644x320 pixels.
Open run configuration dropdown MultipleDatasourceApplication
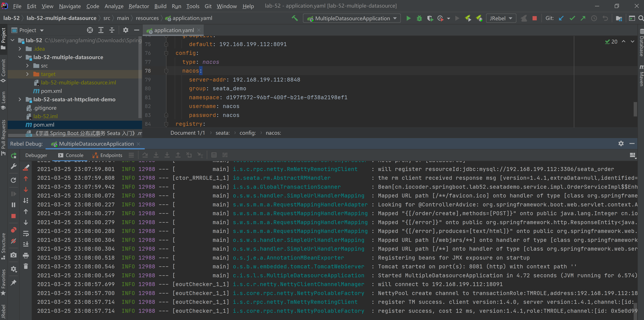(352, 18)
